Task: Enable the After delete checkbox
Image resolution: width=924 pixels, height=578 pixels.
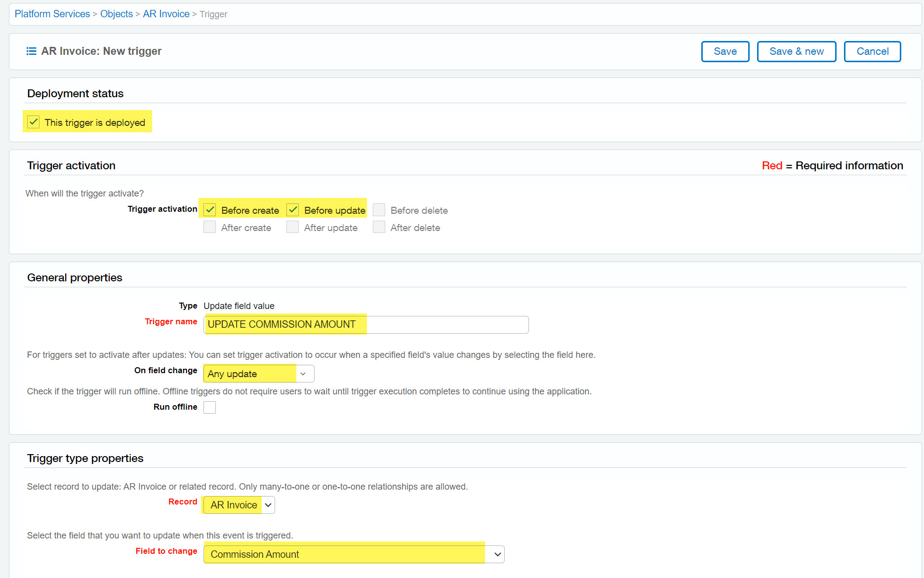Action: tap(379, 227)
